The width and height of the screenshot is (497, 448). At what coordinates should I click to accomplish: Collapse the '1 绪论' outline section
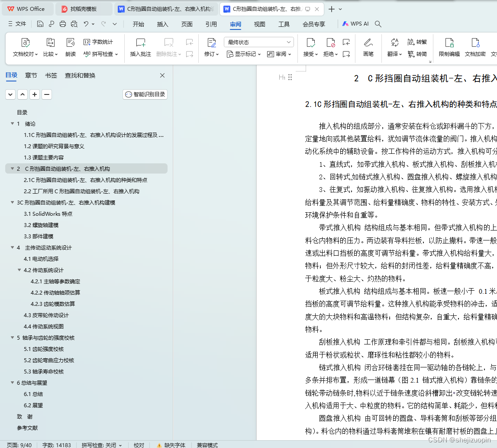(13, 123)
